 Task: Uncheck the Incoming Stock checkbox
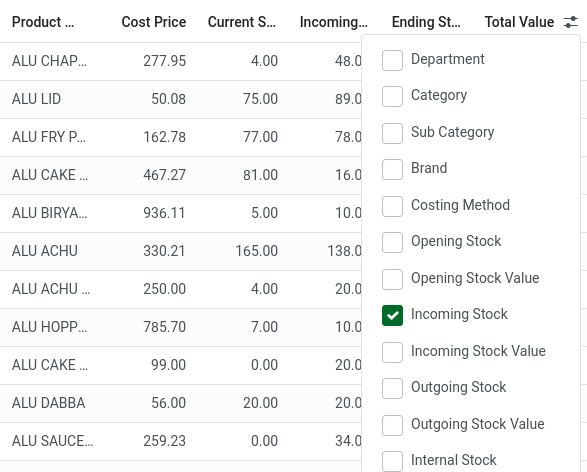[392, 316]
